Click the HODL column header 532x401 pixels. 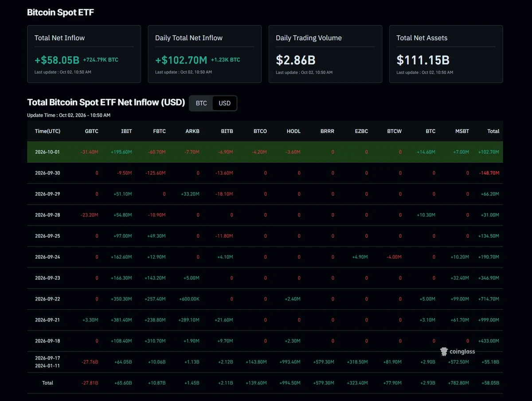pyautogui.click(x=294, y=131)
